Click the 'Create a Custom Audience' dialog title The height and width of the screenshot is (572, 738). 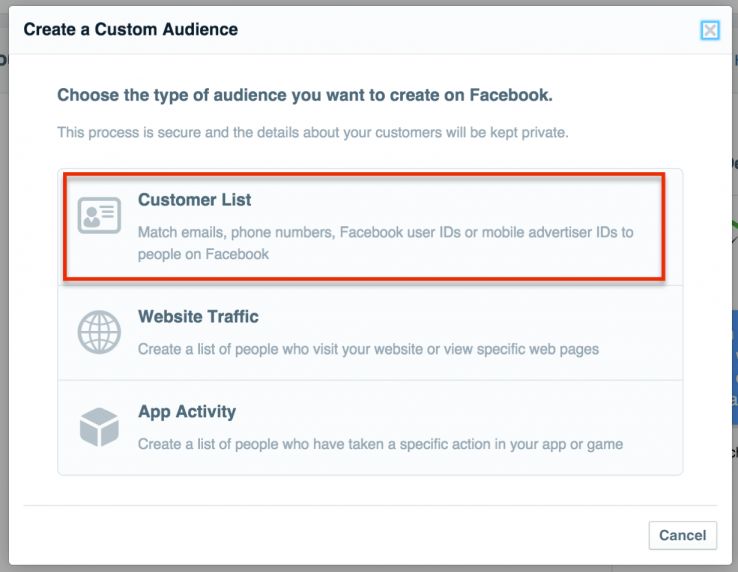(131, 30)
